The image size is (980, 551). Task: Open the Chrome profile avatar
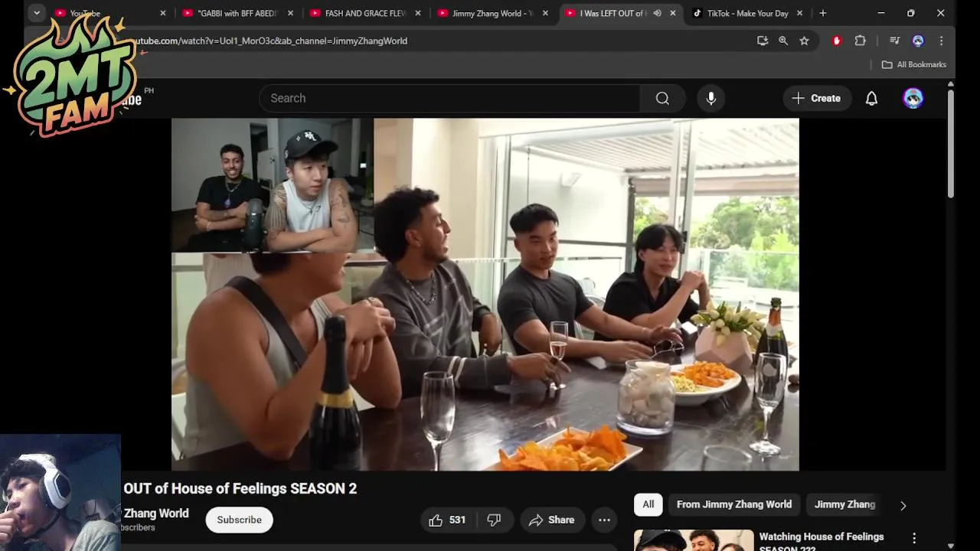coord(918,41)
